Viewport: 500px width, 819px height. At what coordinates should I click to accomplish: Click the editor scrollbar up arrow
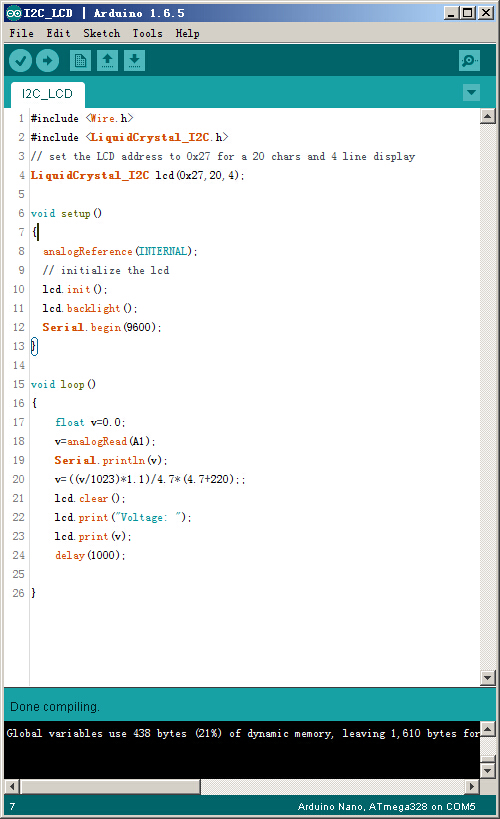coord(487,116)
